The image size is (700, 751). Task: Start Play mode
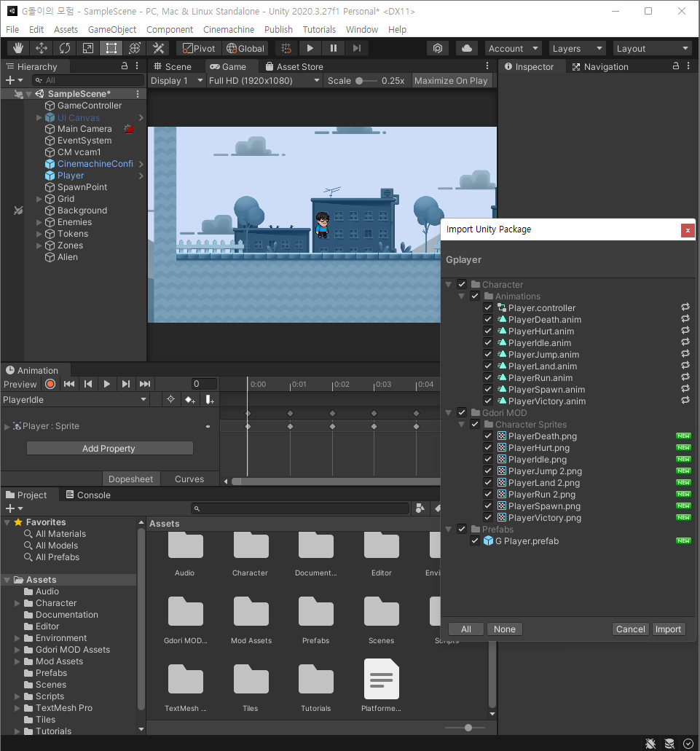click(x=310, y=48)
